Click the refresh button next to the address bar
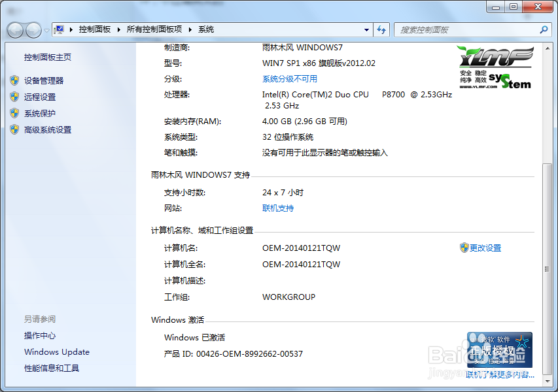Screen dimensions: 558x392 [381, 30]
